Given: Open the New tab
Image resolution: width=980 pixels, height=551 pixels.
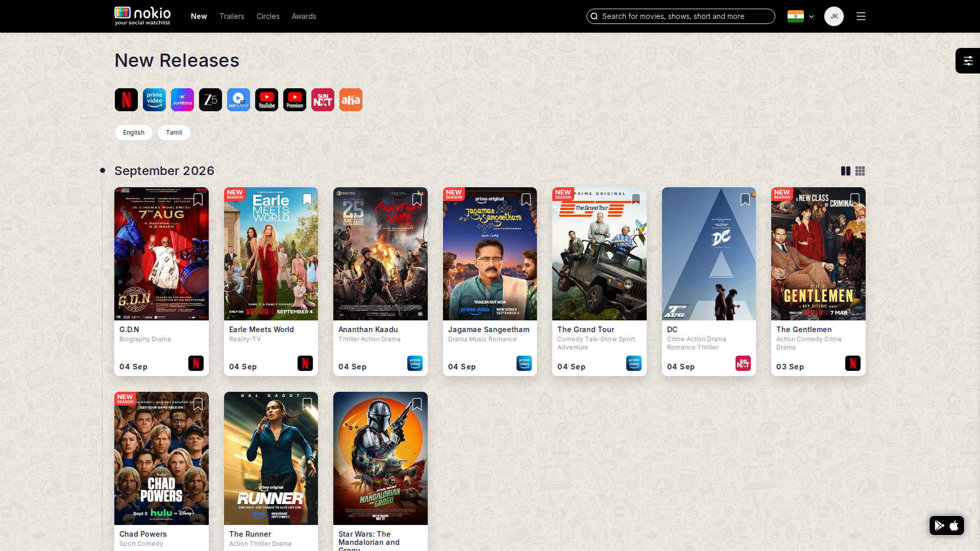Looking at the screenshot, I should [x=199, y=16].
